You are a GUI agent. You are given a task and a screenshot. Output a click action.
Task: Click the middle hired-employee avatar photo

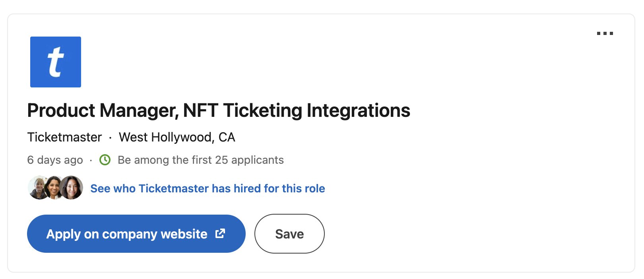[54, 187]
